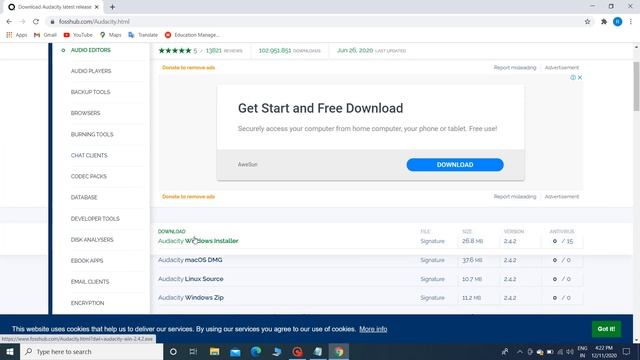This screenshot has width=640, height=360.
Task: Open Cortana circle icon on taskbar
Action: 173,352
